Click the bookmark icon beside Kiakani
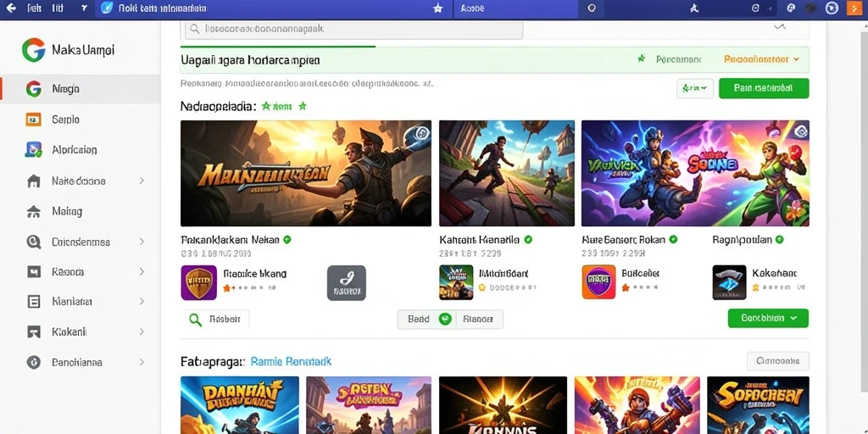Screen dimensions: 868x434 click(x=34, y=331)
